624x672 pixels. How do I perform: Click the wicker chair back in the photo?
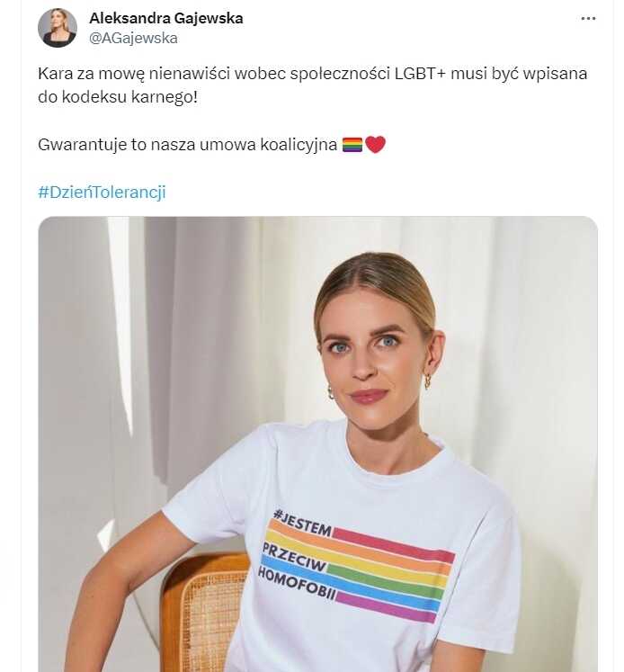(206, 613)
